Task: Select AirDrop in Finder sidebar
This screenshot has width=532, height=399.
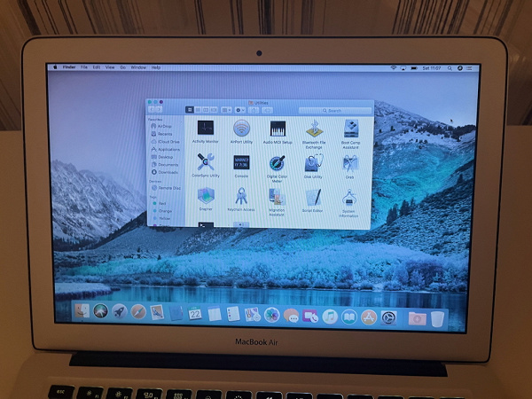Action: [x=161, y=126]
